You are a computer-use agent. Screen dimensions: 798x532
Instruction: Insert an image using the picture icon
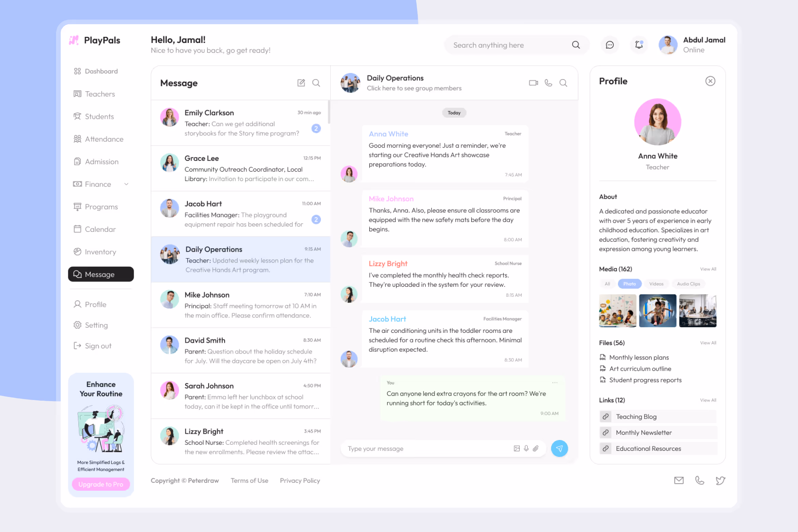(517, 448)
